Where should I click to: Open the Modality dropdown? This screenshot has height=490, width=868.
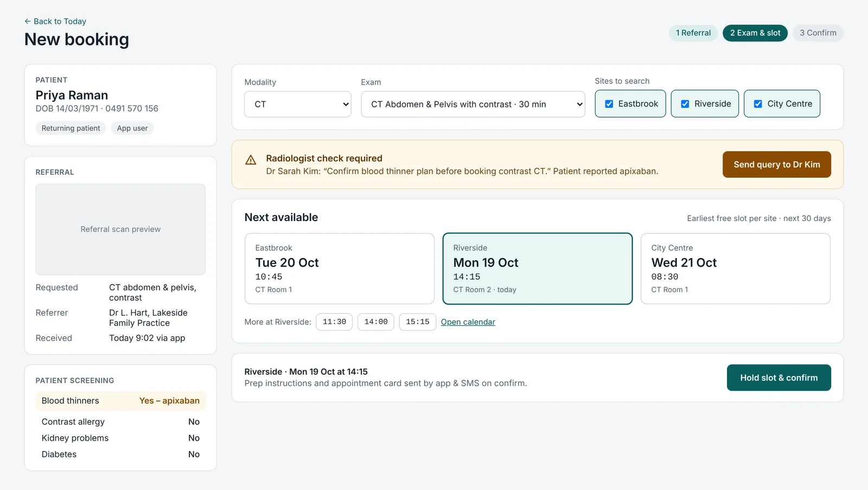[x=298, y=104]
